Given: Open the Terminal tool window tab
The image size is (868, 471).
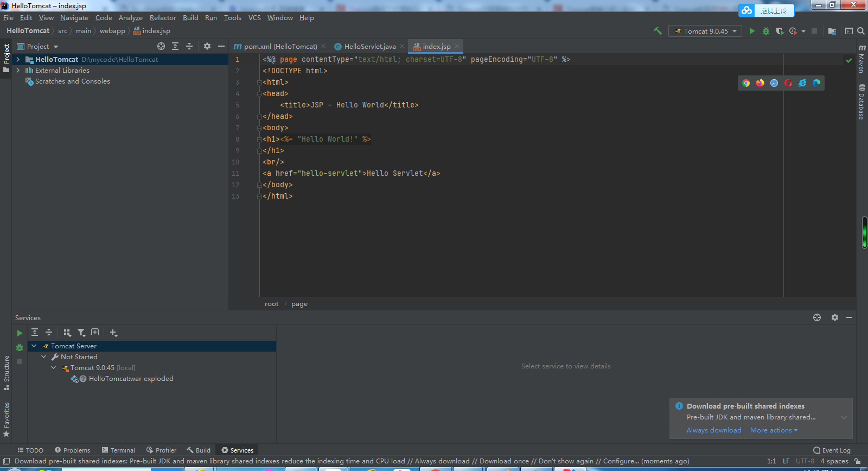Looking at the screenshot, I should click(118, 450).
